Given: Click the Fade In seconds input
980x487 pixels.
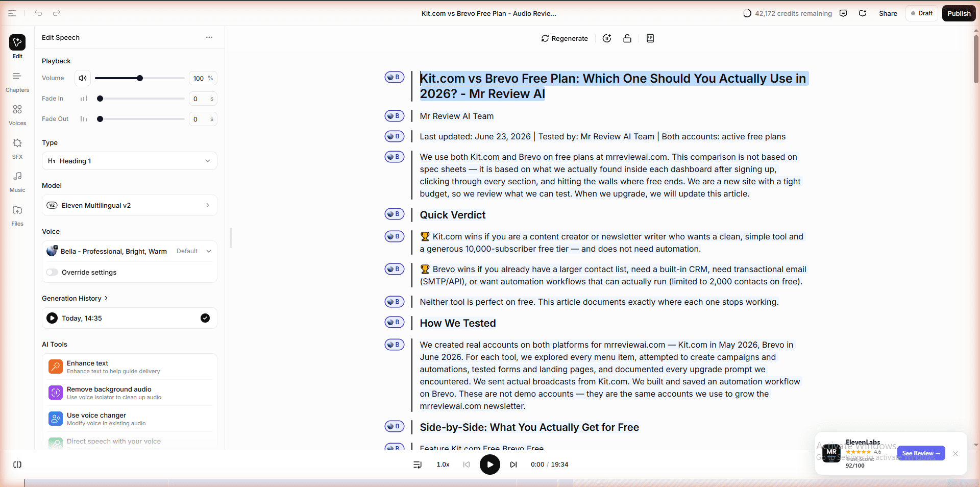Looking at the screenshot, I should pos(203,99).
